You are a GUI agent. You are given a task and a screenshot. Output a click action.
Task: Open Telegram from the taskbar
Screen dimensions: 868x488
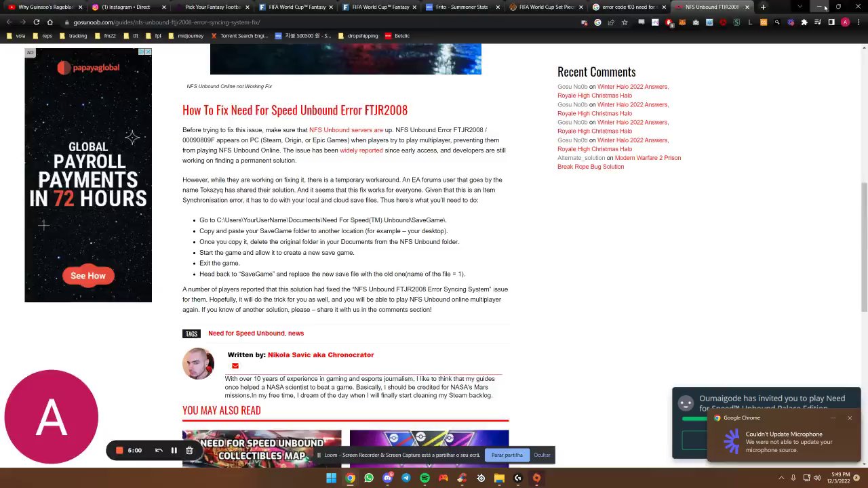click(406, 478)
